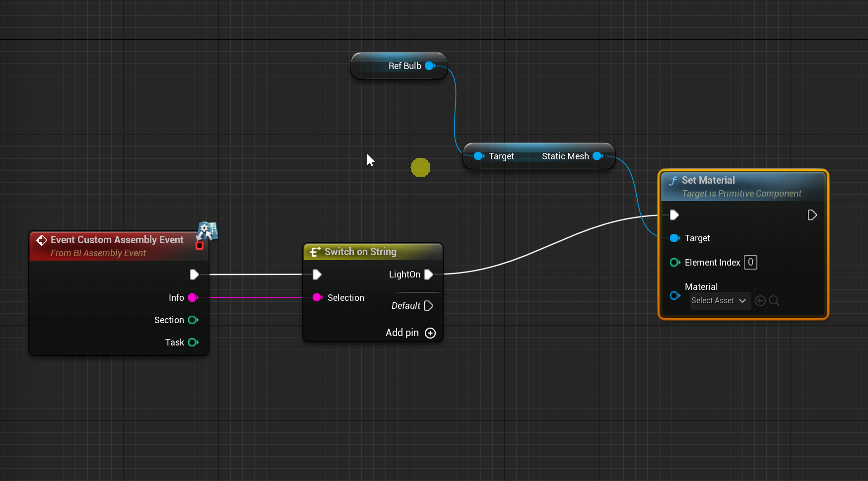The width and height of the screenshot is (868, 481).
Task: Open the Material Select Asset dropdown
Action: pos(719,301)
